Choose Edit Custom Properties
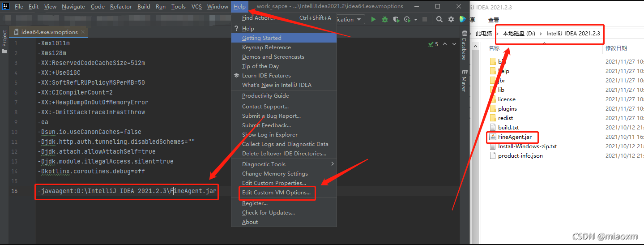This screenshot has width=644, height=245. click(x=284, y=183)
